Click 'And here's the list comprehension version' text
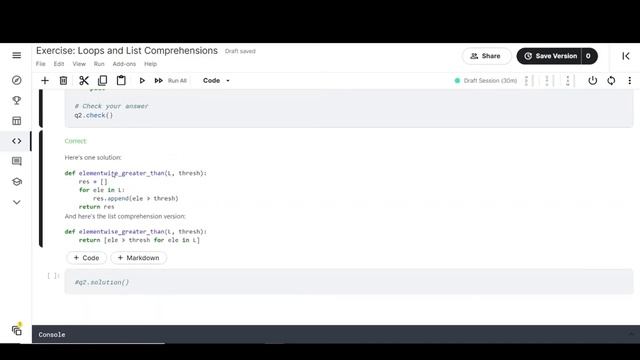The width and height of the screenshot is (640, 360). point(125,216)
